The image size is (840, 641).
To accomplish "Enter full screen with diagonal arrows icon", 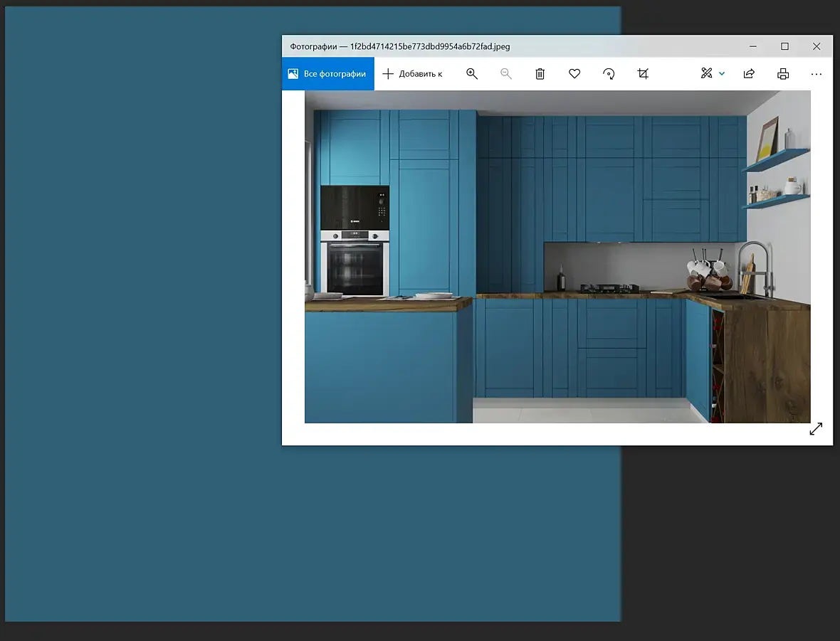I will click(815, 429).
